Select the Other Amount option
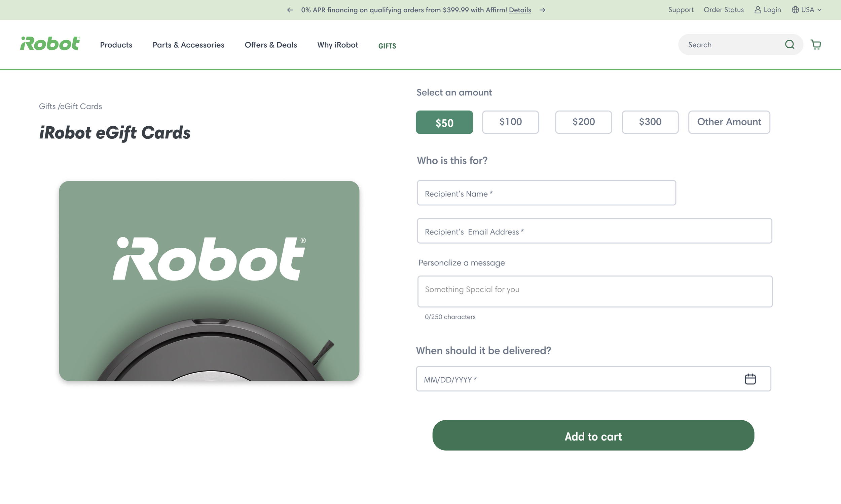 729,122
